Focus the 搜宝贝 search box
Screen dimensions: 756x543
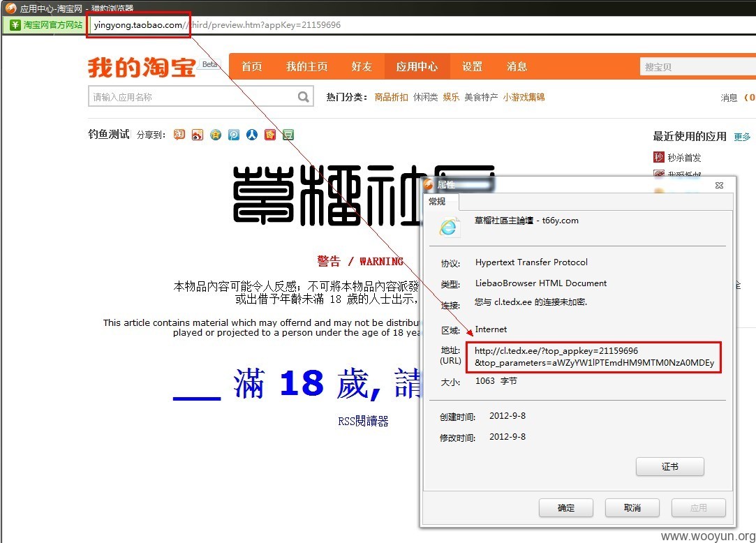(x=698, y=67)
